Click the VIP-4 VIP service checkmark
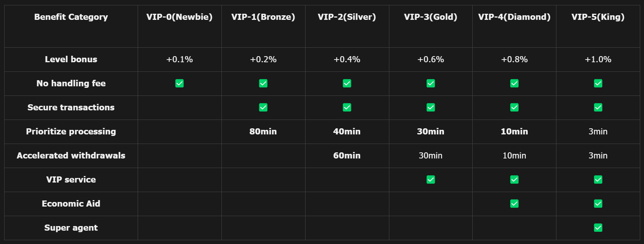Viewport: 644px width, 244px height. 514,179
